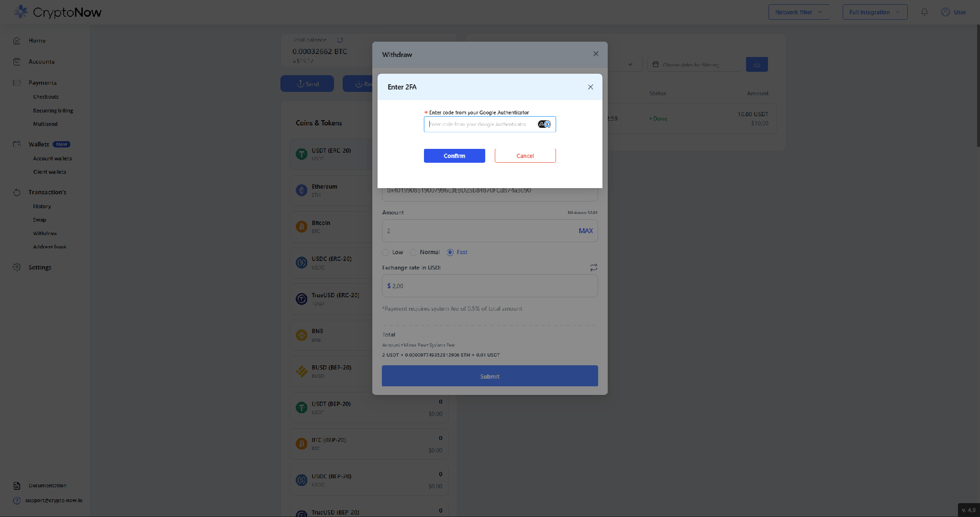Expand the transaction filter dropdown chevron

click(630, 65)
